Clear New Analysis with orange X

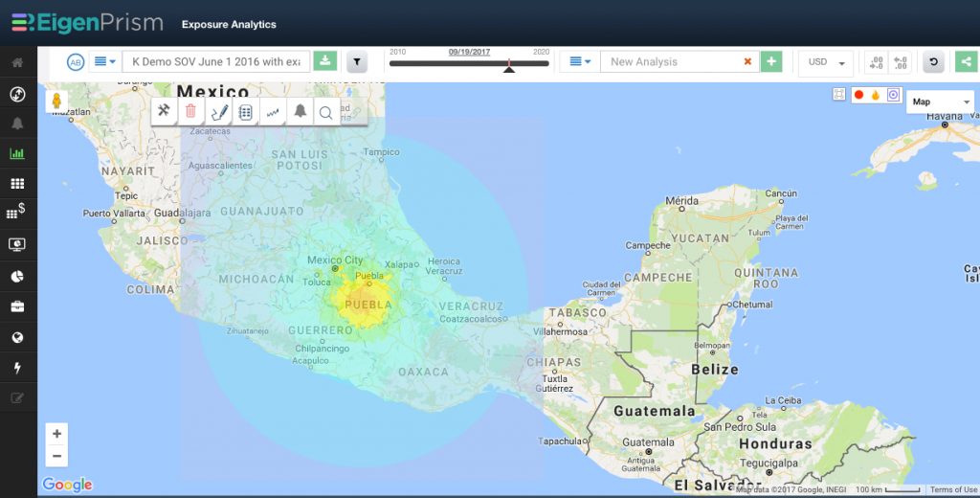tap(747, 61)
